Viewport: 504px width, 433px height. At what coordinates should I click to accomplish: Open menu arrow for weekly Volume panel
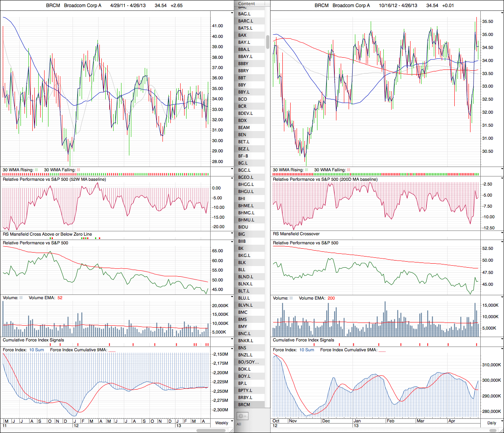pyautogui.click(x=232, y=297)
